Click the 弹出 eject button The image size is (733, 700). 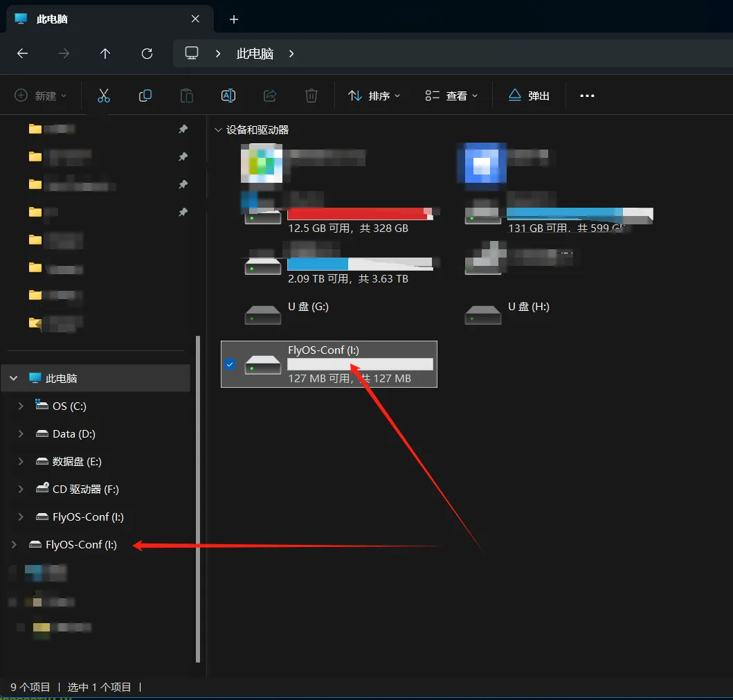coord(530,96)
